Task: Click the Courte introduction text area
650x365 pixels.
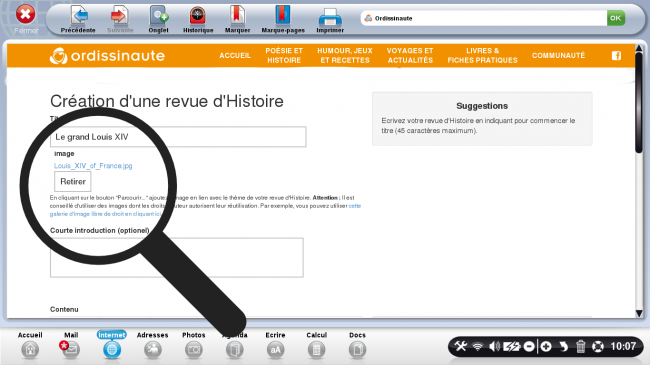Action: pyautogui.click(x=177, y=258)
